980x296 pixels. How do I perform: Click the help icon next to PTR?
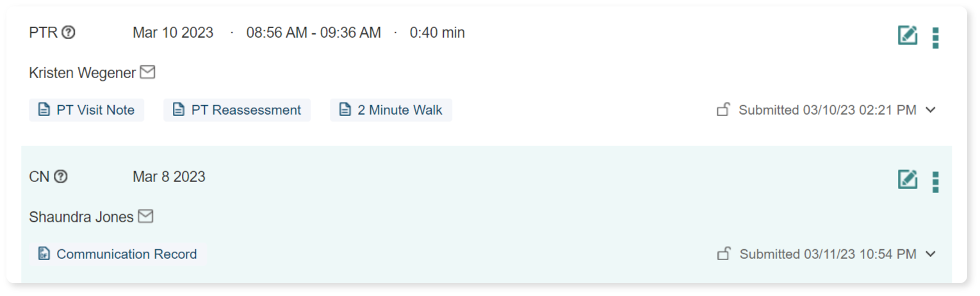pos(69,33)
